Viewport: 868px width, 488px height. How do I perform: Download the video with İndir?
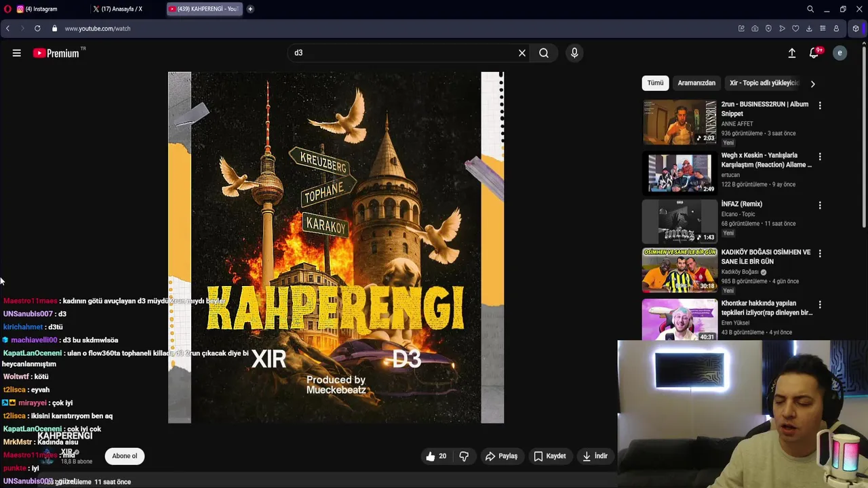click(x=595, y=456)
